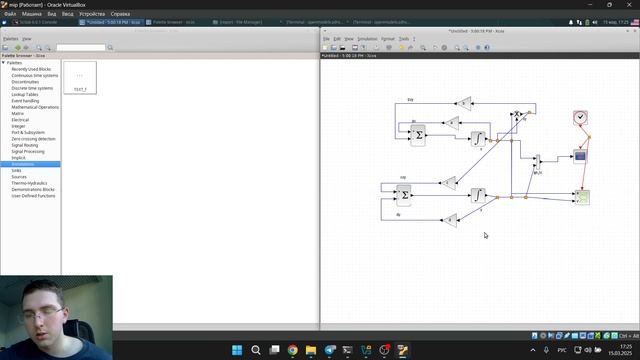The image size is (640, 360).
Task: Select Recently Used Blocks palette
Action: [x=31, y=69]
